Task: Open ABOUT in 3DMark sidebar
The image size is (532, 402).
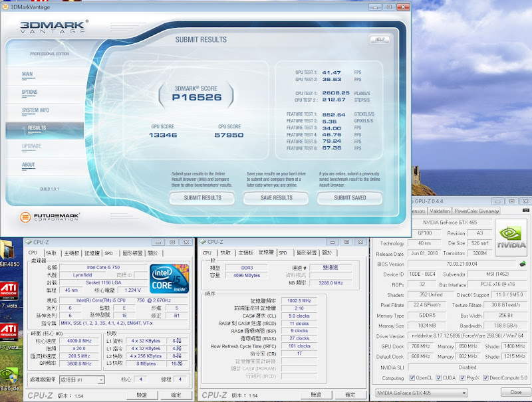Action: click(x=29, y=165)
